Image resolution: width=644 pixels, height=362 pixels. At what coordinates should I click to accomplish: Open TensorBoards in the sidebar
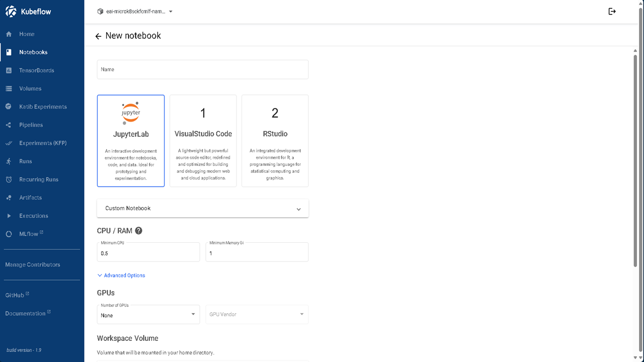(x=42, y=70)
